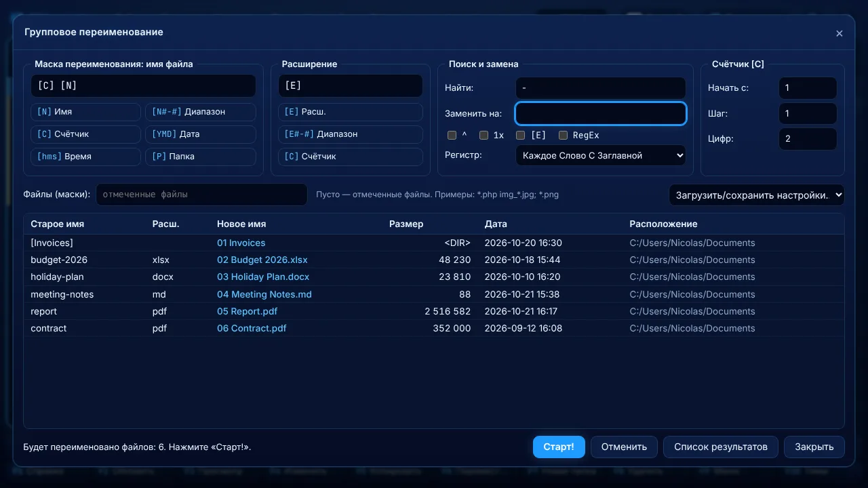Insert the [N] Имя placeholder
This screenshot has width=868, height=488.
click(x=85, y=112)
